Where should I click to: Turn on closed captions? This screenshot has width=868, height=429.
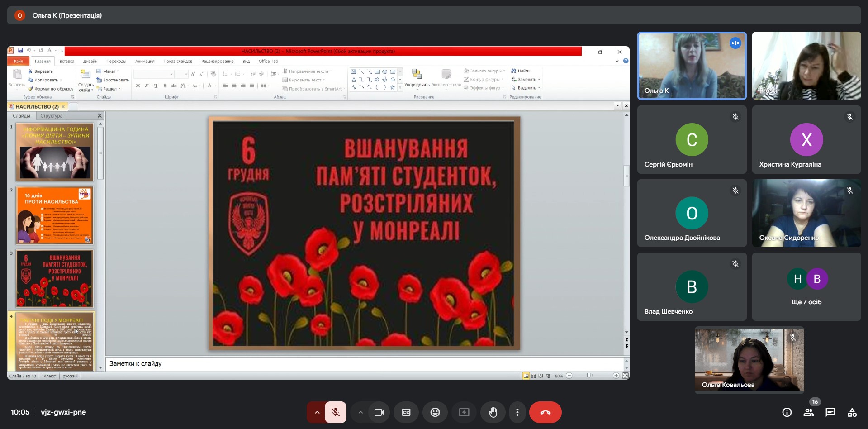[x=406, y=412]
